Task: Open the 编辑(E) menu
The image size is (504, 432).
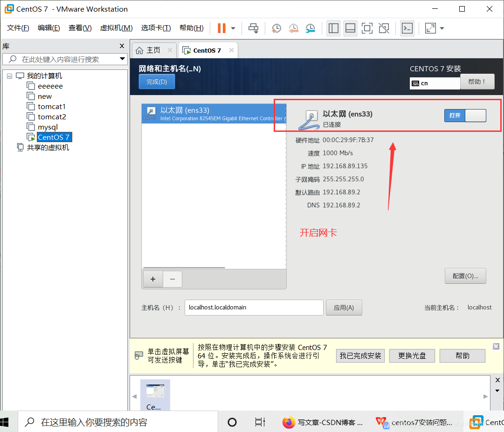Action: pyautogui.click(x=48, y=28)
